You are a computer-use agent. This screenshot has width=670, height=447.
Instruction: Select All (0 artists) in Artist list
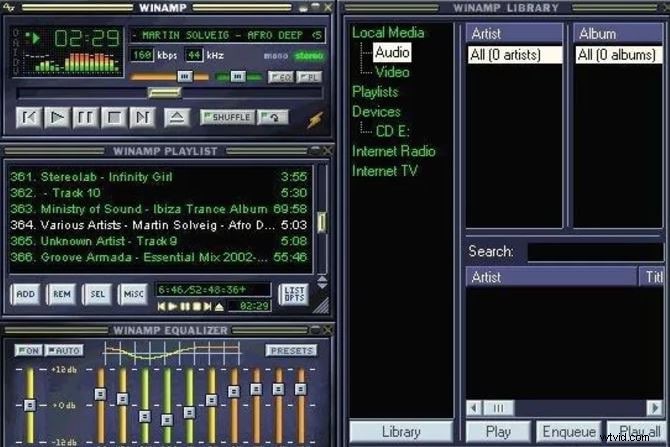coord(514,55)
